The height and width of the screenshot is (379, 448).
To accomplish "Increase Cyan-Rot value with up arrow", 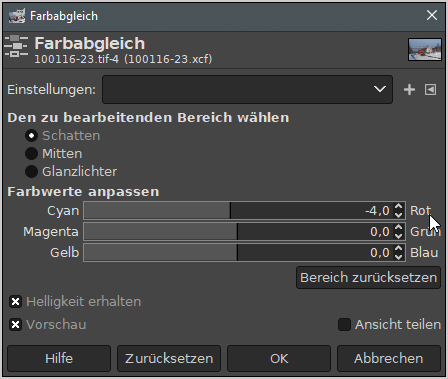I will click(399, 207).
